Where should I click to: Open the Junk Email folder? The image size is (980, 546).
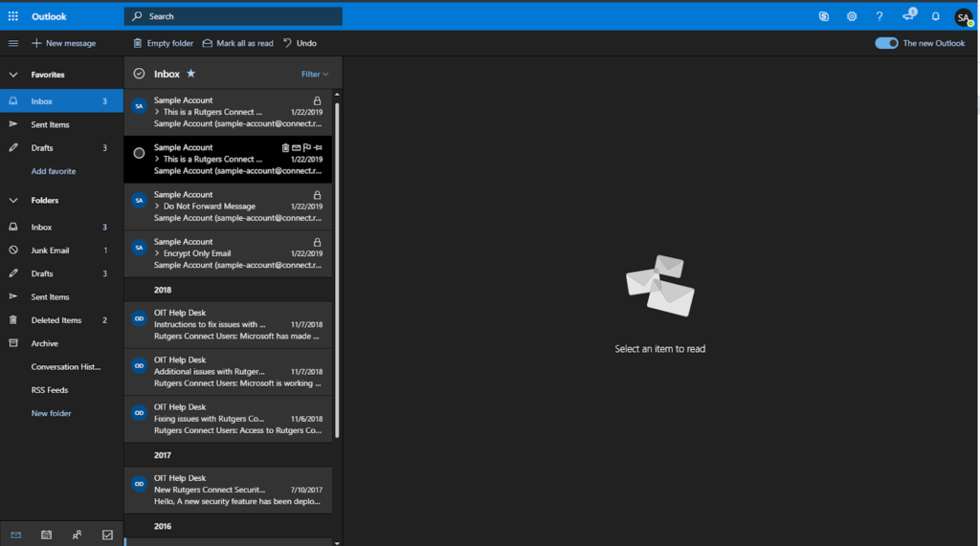[50, 251]
